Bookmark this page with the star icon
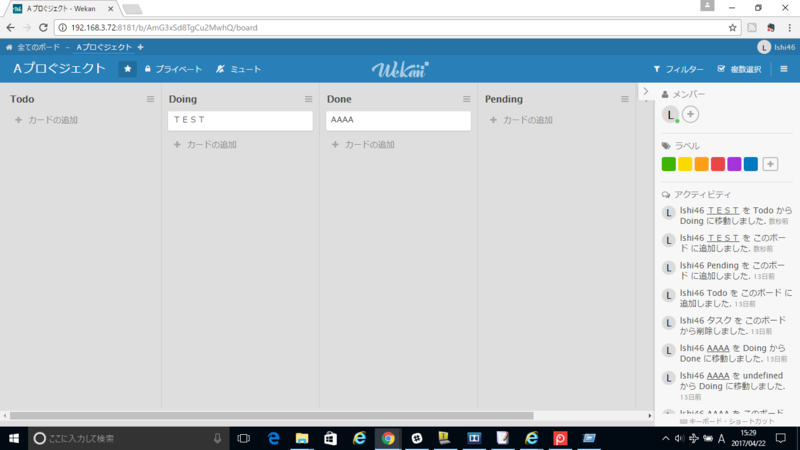 [733, 28]
